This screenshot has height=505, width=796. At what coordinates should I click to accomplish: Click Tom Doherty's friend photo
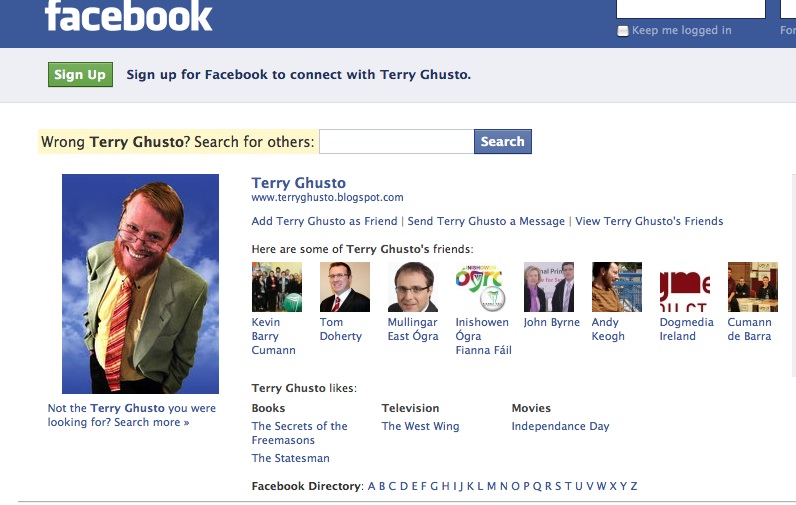[x=345, y=287]
